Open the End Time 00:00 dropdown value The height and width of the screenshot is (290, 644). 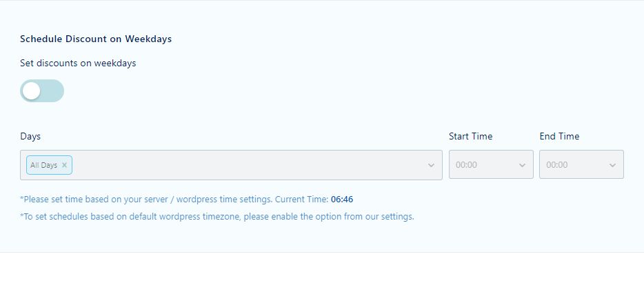point(557,165)
